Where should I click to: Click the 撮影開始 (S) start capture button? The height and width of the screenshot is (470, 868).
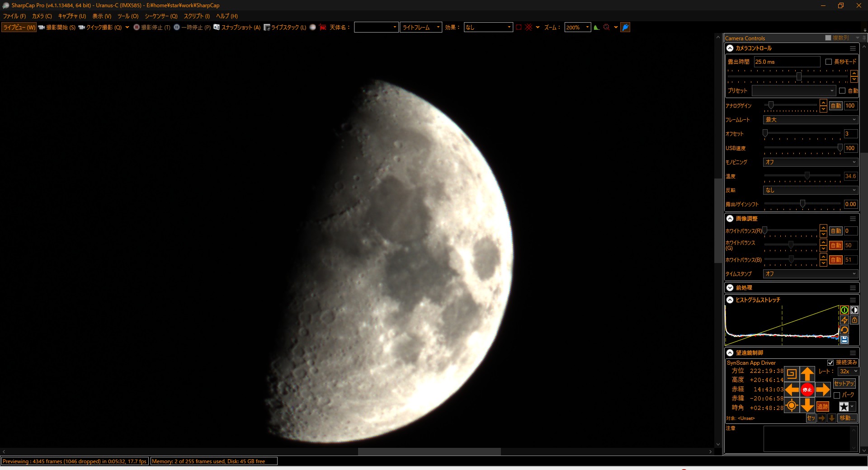pyautogui.click(x=57, y=28)
